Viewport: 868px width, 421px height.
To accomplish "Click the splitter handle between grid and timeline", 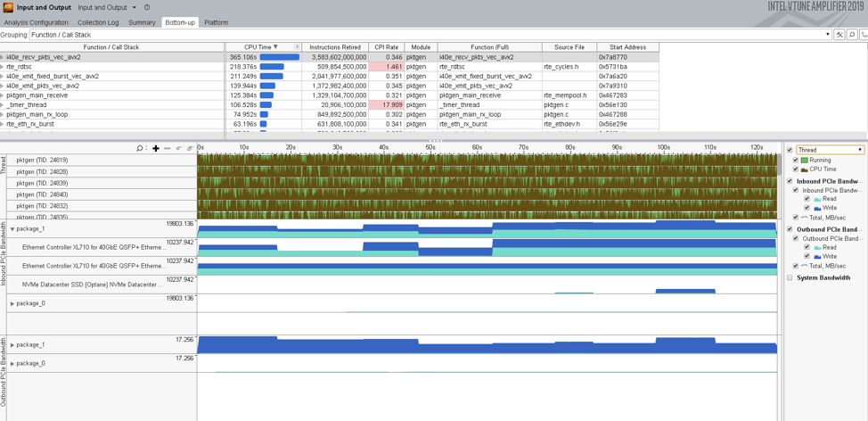I will point(435,140).
